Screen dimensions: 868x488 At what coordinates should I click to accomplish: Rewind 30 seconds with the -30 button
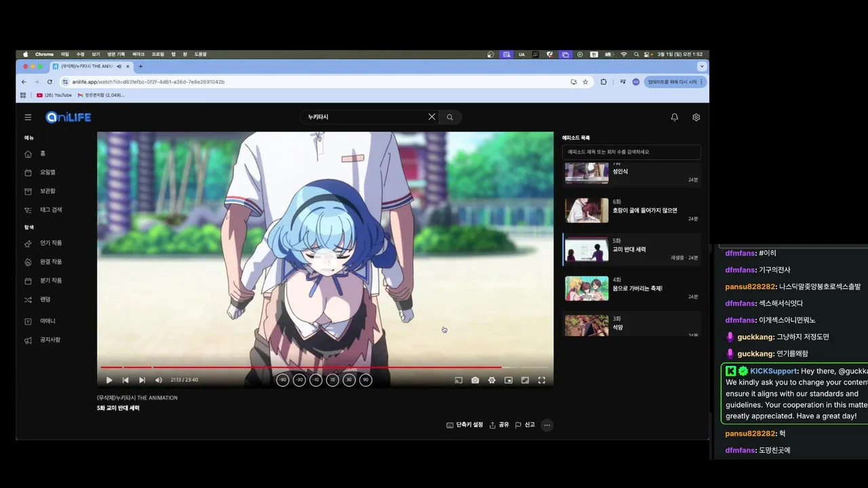pyautogui.click(x=299, y=380)
